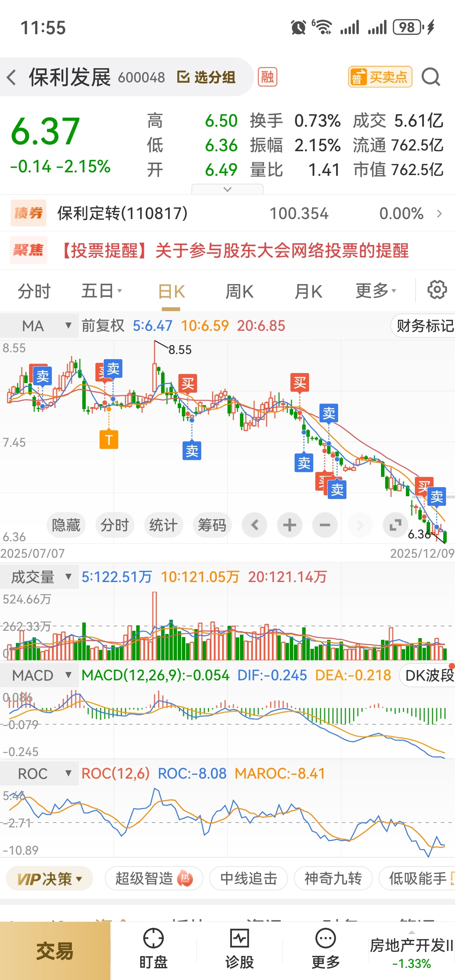Expand the 房地产开发 sector panel
Viewport: 455px width, 980px height.
click(411, 950)
